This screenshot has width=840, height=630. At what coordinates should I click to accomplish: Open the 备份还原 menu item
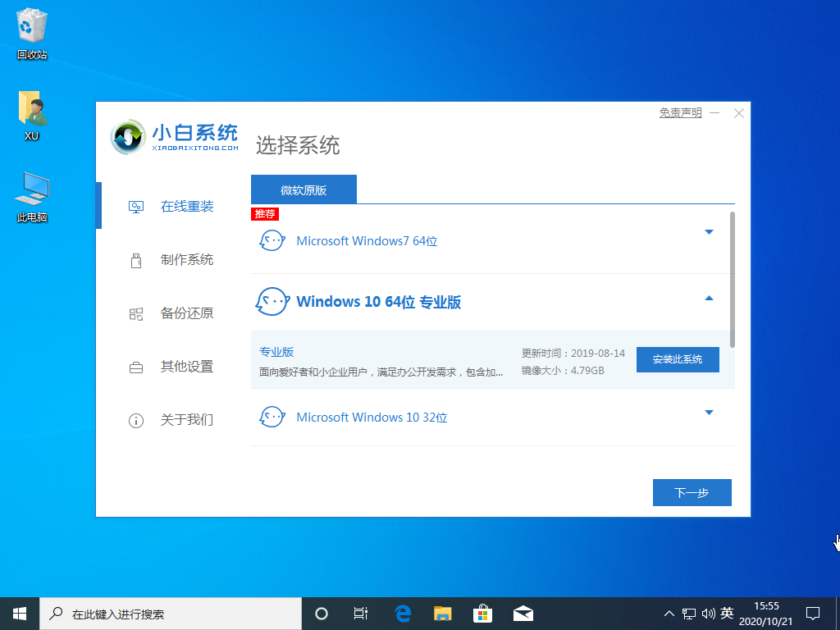click(x=187, y=313)
